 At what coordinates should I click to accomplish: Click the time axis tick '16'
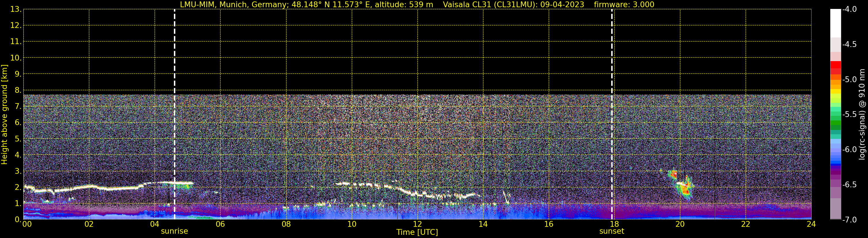click(549, 224)
